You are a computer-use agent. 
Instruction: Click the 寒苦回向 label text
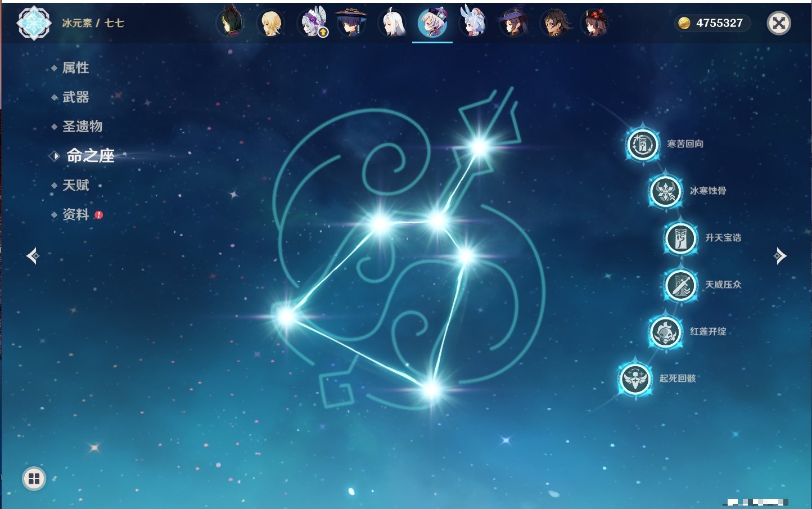[x=685, y=144]
